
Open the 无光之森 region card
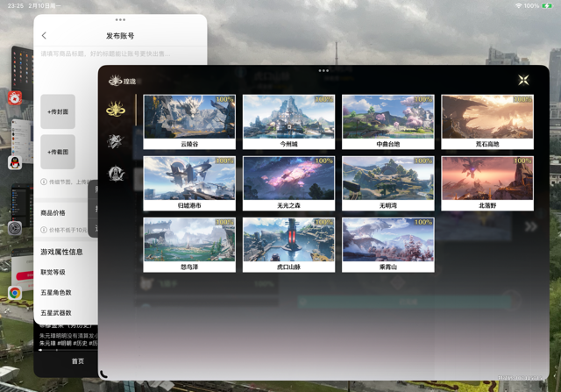(288, 183)
